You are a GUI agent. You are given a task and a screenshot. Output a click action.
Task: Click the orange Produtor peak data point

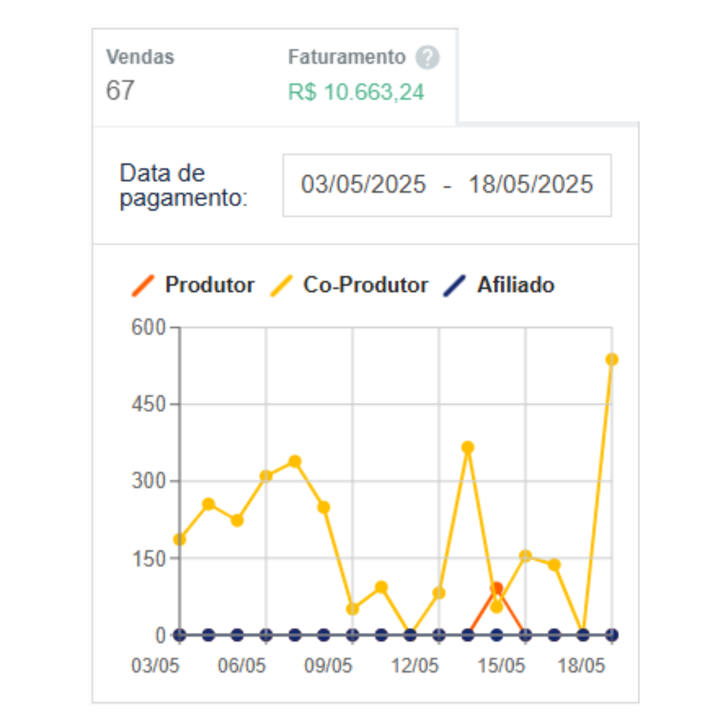tap(497, 588)
